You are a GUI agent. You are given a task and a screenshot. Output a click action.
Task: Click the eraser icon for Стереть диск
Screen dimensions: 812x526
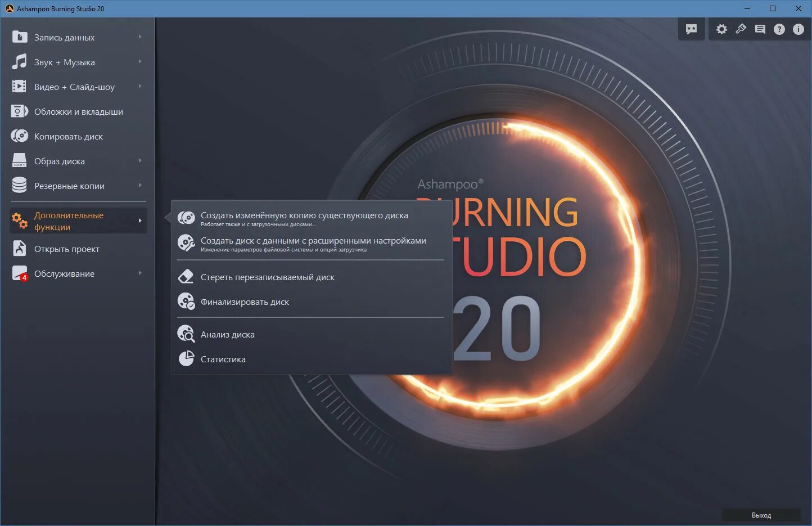[186, 277]
